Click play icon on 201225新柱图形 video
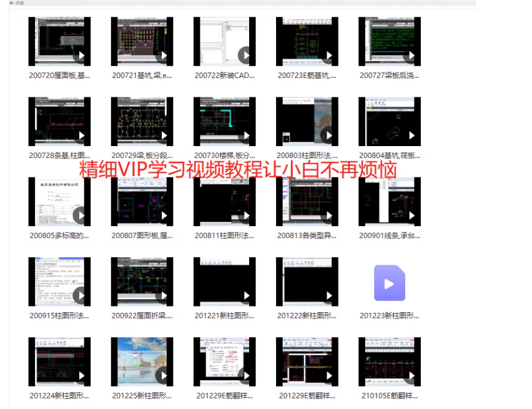532x409 pixels. 162,375
